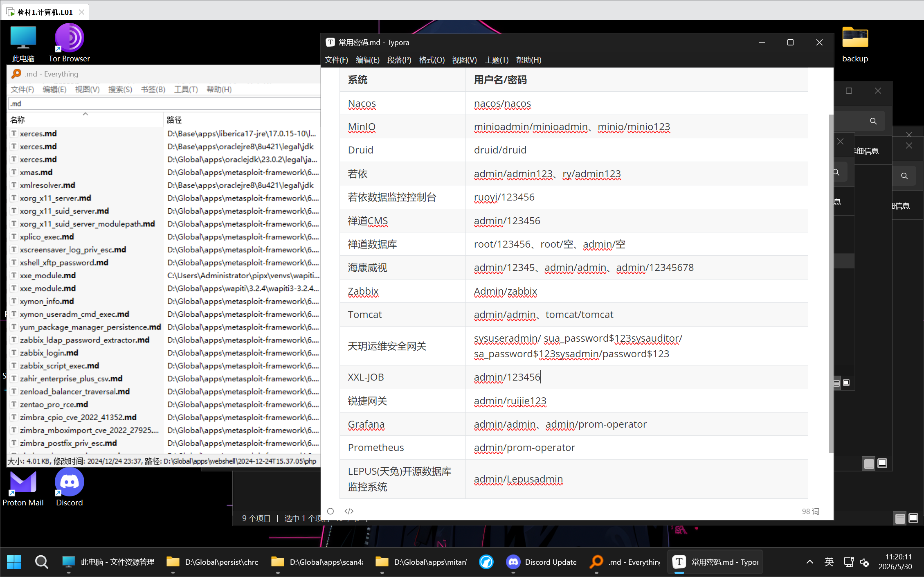
Task: Click the Tomcat table cell
Action: 402,314
